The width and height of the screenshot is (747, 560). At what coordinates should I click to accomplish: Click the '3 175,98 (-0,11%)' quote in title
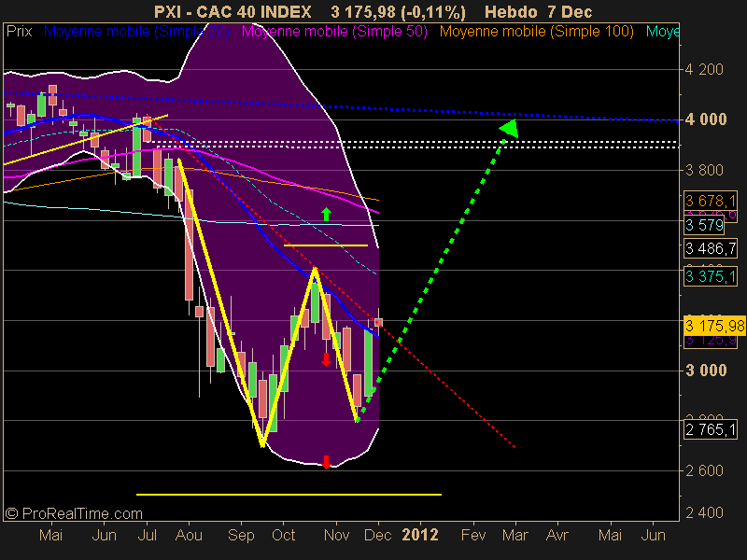(x=399, y=11)
